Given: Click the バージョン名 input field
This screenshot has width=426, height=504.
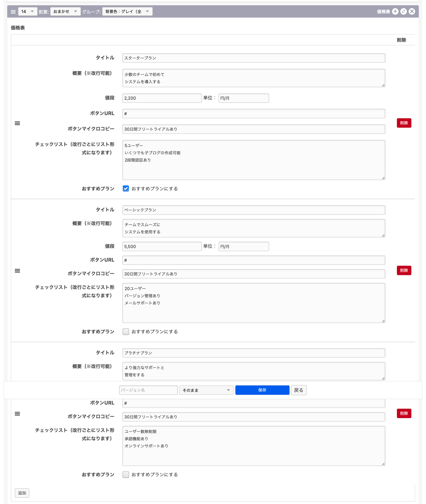Looking at the screenshot, I should point(148,390).
